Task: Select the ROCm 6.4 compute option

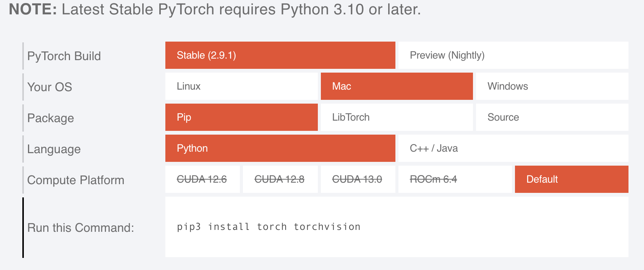Action: pos(455,179)
